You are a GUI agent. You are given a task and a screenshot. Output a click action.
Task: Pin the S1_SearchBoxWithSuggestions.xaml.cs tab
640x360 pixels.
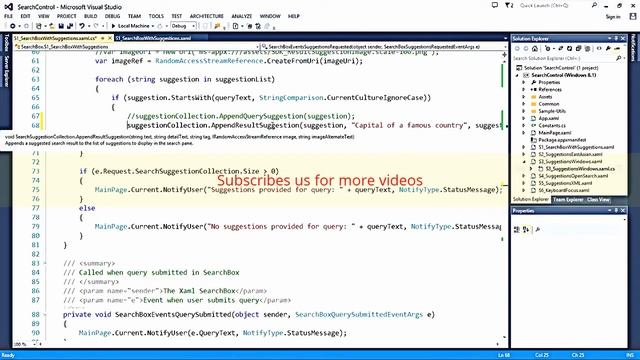click(102, 38)
